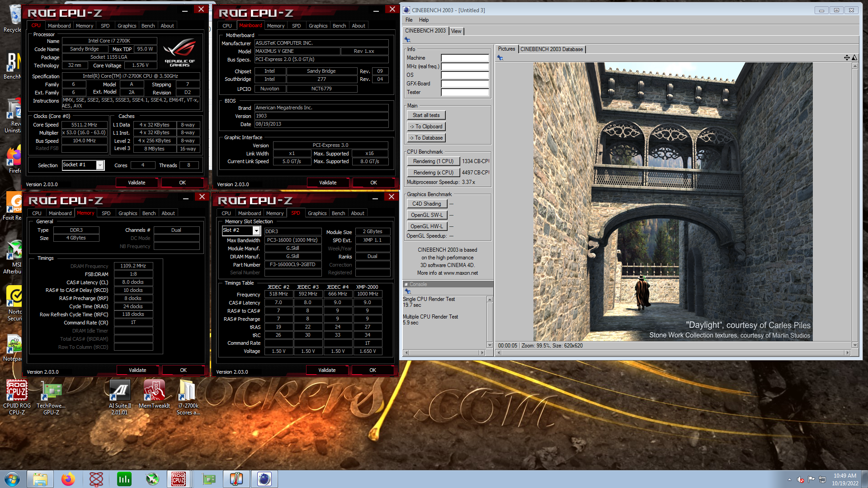Viewport: 868px width, 488px height.
Task: Open the Socket #1 selection dropdown
Action: 100,165
